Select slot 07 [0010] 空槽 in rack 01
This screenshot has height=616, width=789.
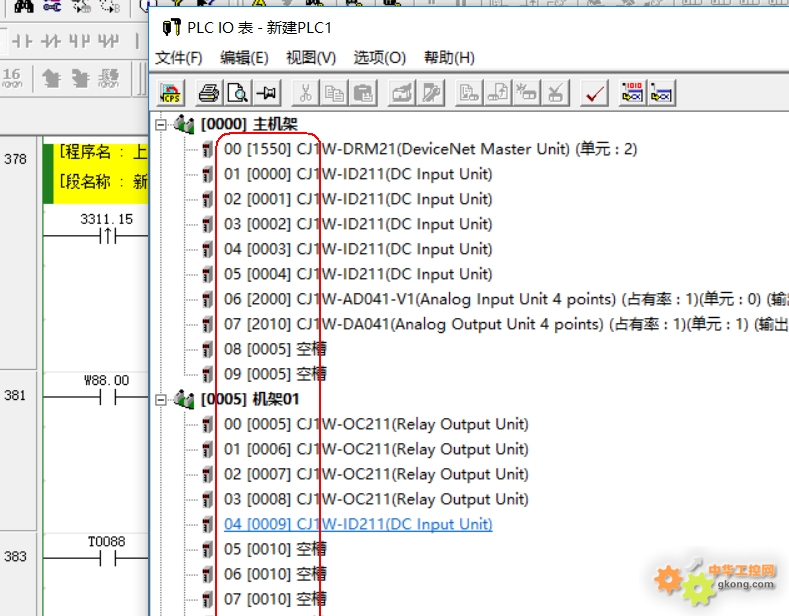click(x=275, y=599)
